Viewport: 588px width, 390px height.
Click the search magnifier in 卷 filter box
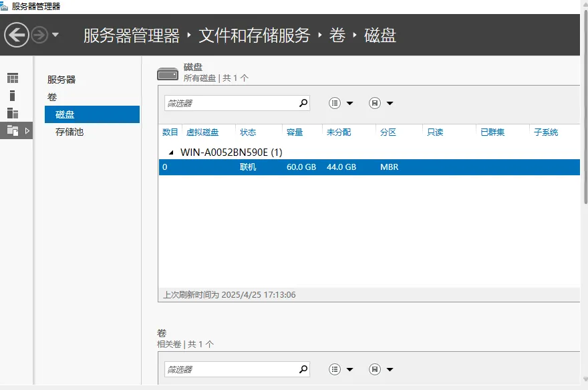303,369
